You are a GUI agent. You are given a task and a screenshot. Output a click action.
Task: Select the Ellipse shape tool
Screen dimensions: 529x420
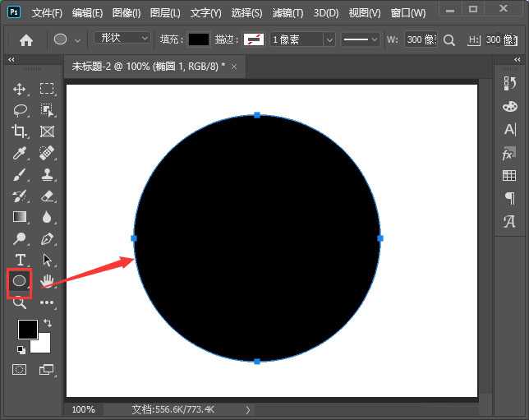(x=20, y=281)
